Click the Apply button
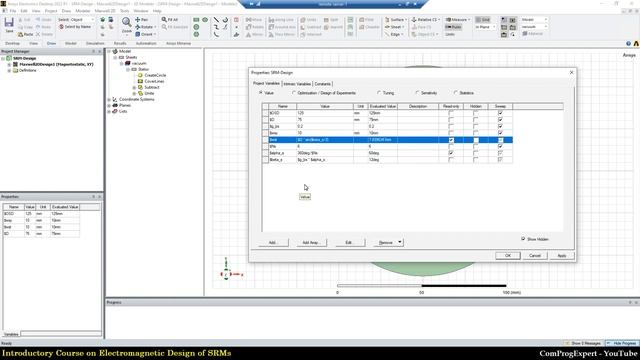Screen dimensions: 640x360 (x=562, y=256)
